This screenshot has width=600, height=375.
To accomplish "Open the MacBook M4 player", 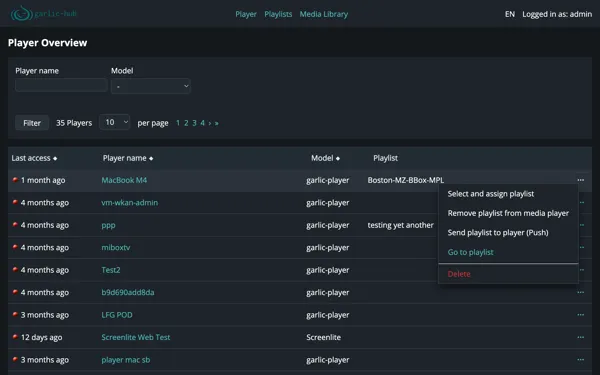I will pos(124,180).
